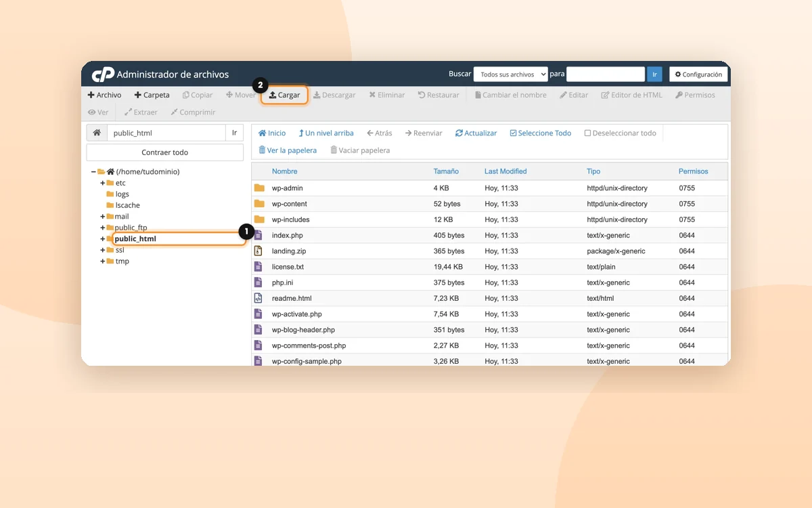Click the cPanel logo icon

[103, 75]
